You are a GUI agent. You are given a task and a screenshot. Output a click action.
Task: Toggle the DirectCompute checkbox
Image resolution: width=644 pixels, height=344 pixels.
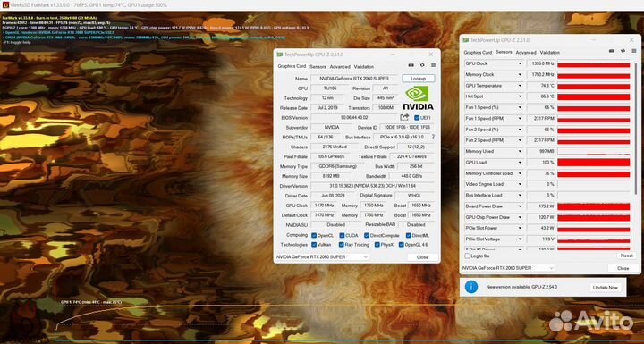coord(367,236)
